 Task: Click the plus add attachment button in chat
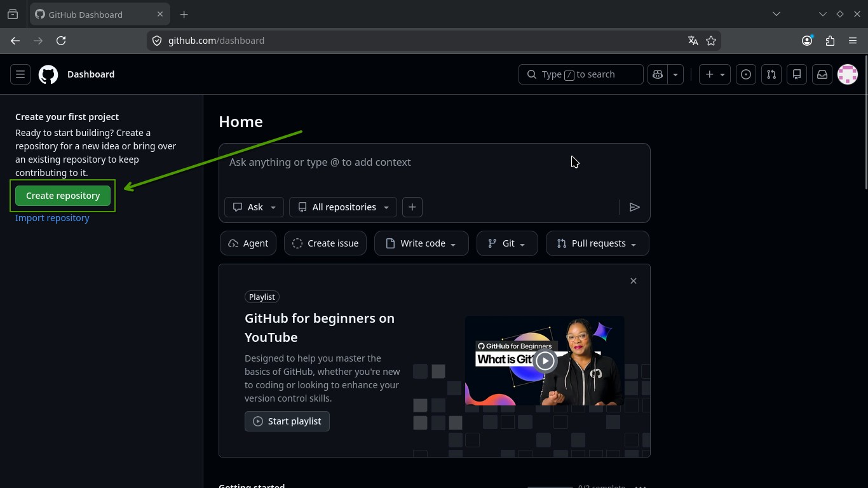coord(412,207)
